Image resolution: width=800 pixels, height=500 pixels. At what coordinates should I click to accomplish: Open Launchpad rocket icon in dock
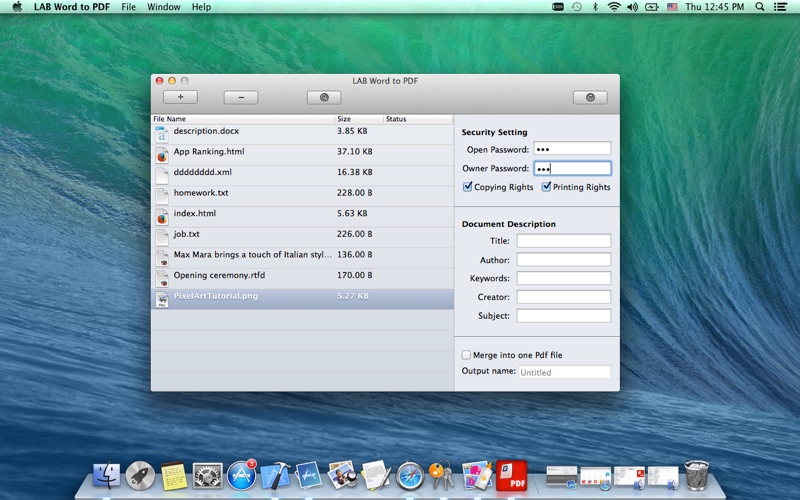[140, 476]
